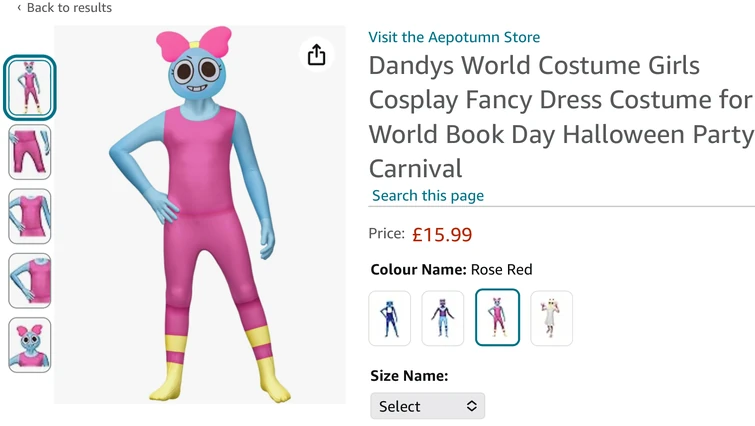Click the share icon on the product image
The width and height of the screenshot is (755, 426).
[x=316, y=54]
